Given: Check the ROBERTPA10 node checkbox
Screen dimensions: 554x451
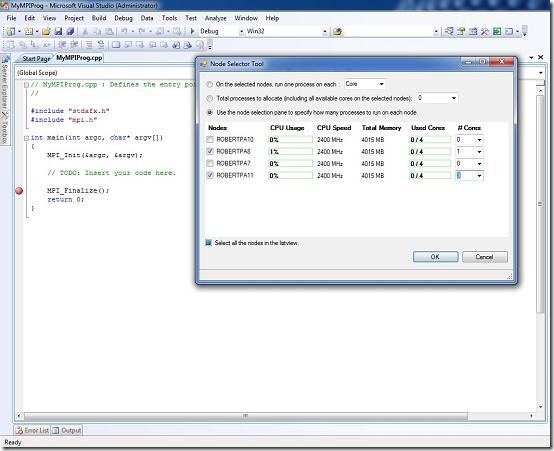Looking at the screenshot, I should [x=210, y=140].
